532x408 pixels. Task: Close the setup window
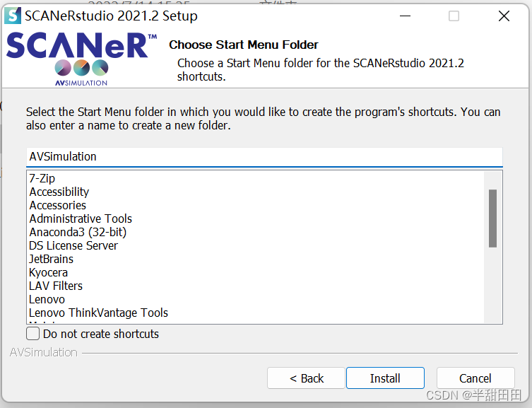coord(504,16)
